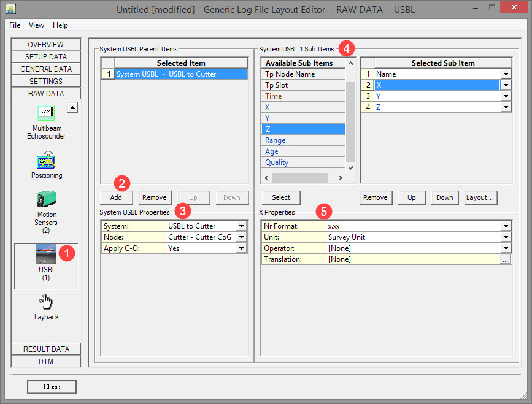Viewport: 532px width, 404px height.
Task: Open the Unit dropdown Survey Unit
Action: (506, 237)
